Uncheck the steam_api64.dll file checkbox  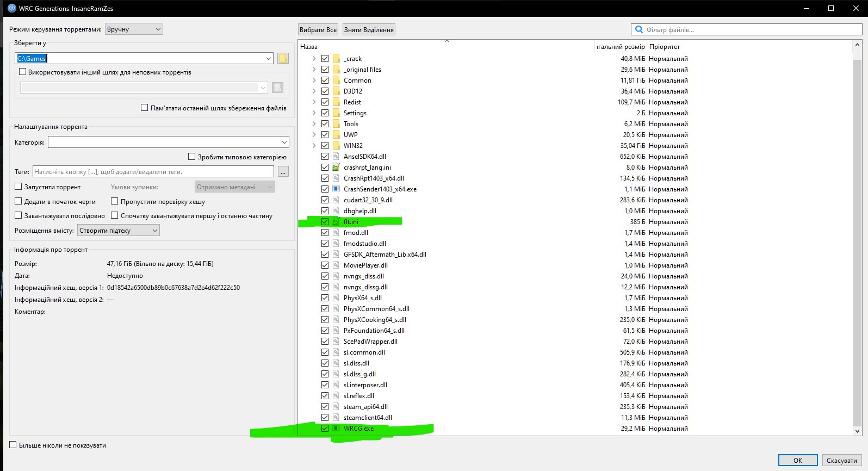point(325,407)
